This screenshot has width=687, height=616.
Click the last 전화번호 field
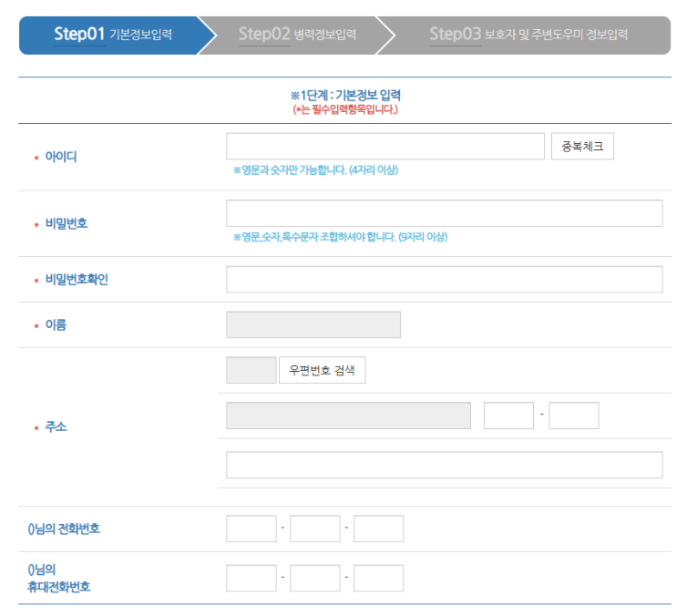[378, 529]
